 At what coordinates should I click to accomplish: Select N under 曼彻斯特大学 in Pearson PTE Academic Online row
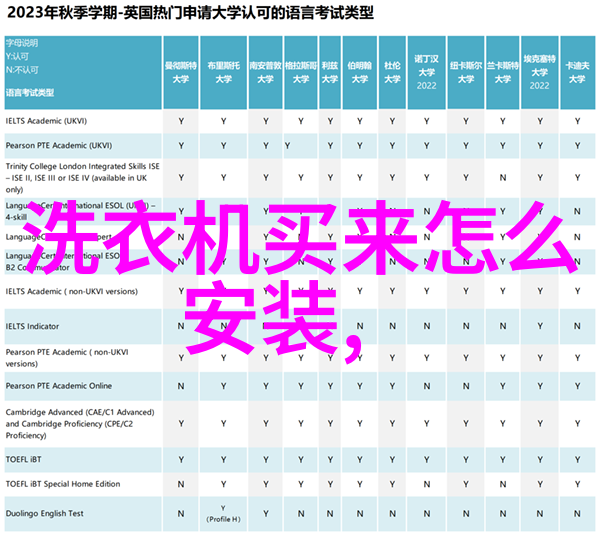(181, 386)
